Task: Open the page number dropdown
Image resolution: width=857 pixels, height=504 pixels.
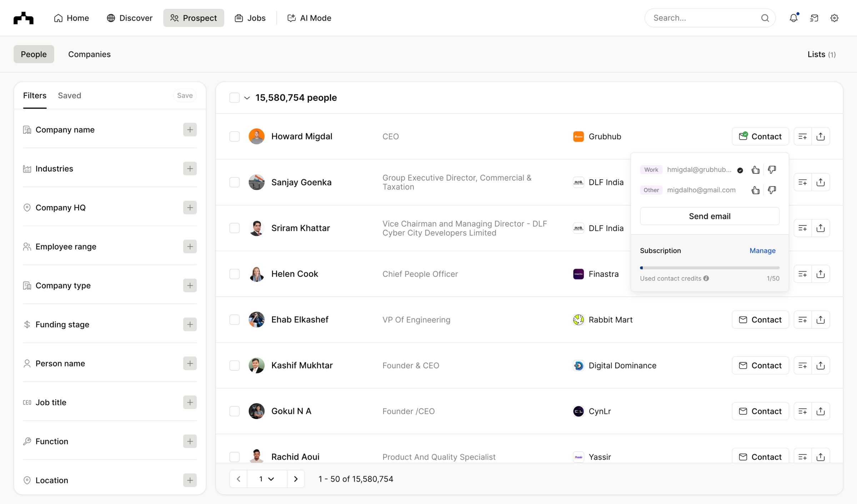Action: click(x=267, y=479)
